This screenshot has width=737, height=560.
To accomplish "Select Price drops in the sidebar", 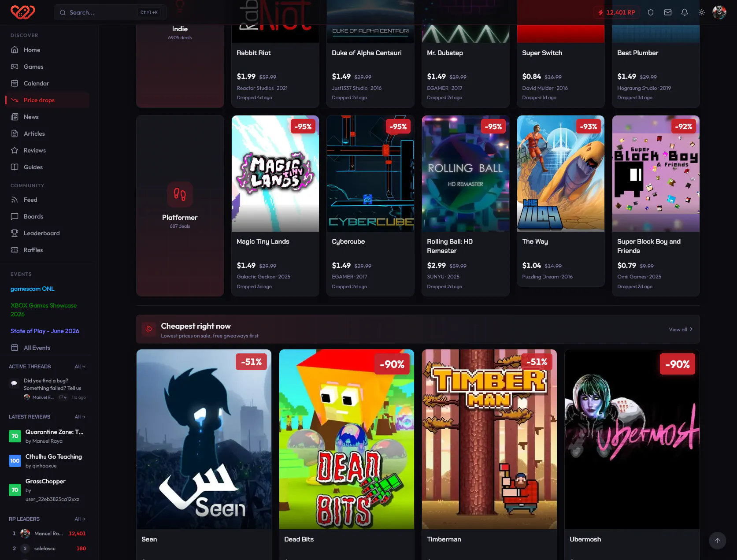I will point(48,100).
